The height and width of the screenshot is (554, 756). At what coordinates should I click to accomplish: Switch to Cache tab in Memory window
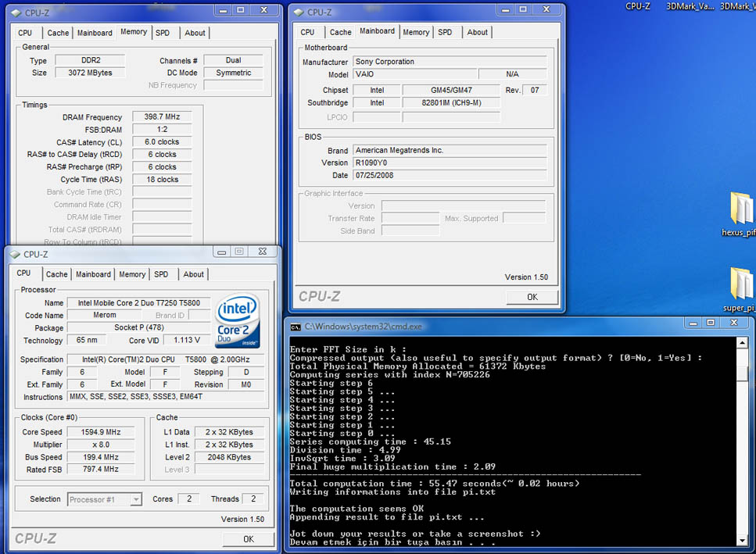coord(58,33)
